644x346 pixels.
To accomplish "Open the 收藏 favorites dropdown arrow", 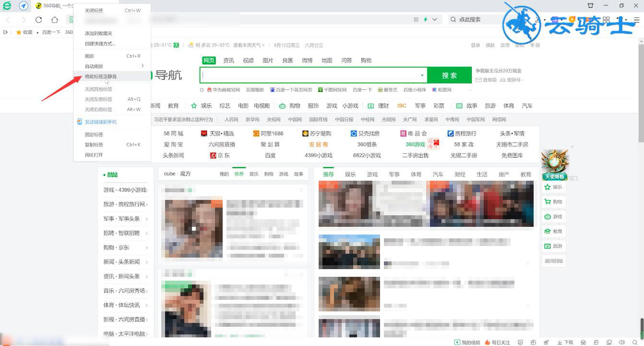I will [x=37, y=33].
